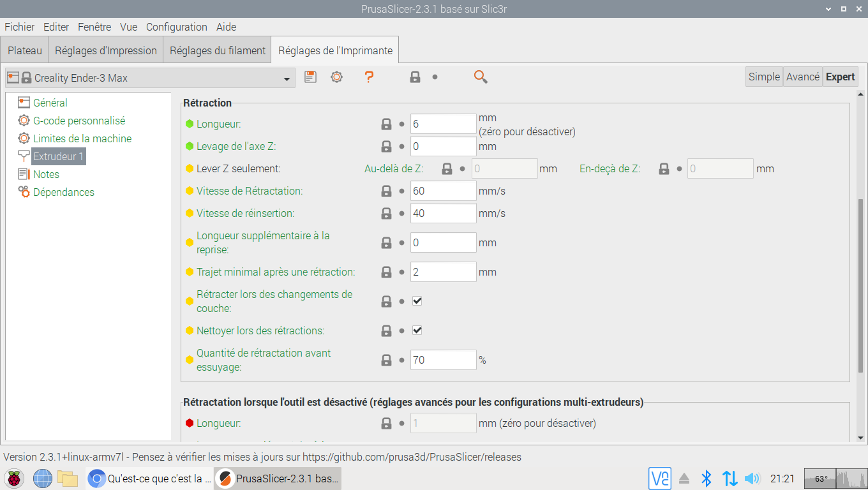Open the settings search magnifier icon
Image resolution: width=868 pixels, height=490 pixels.
pos(481,77)
